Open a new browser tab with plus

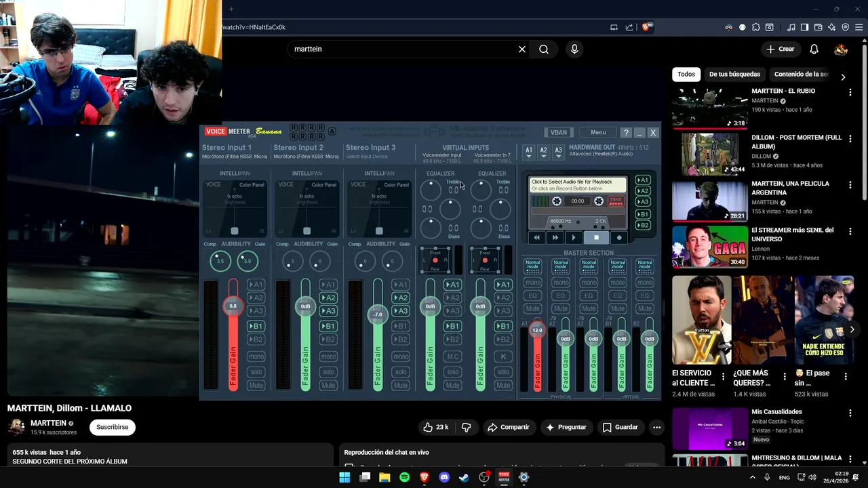coord(231,9)
